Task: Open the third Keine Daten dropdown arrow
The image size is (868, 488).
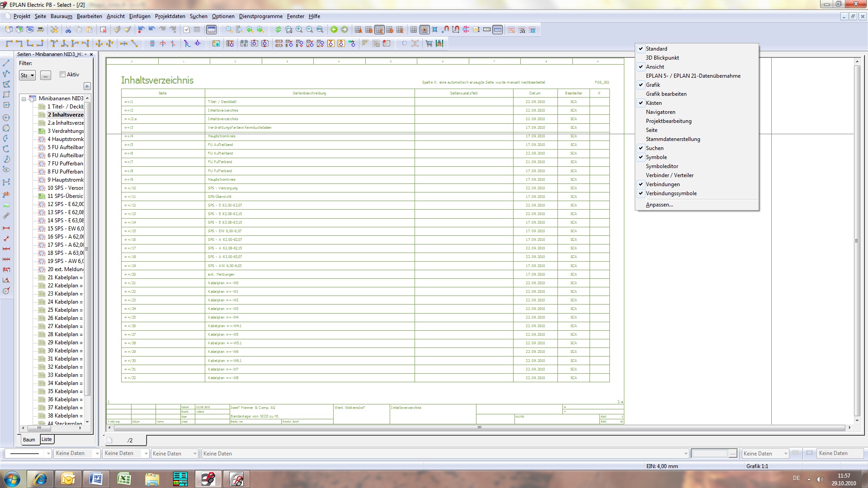Action: coord(195,454)
